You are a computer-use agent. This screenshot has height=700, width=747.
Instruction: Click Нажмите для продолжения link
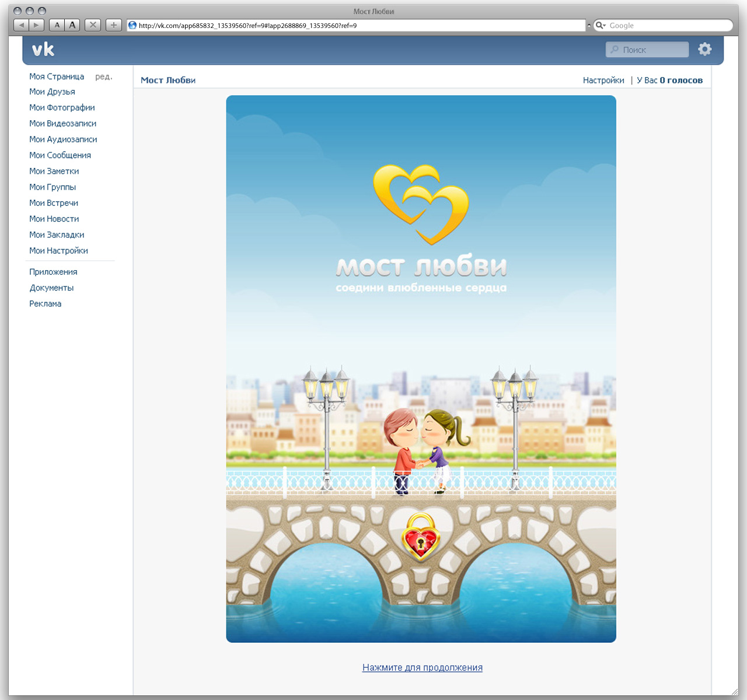[423, 667]
